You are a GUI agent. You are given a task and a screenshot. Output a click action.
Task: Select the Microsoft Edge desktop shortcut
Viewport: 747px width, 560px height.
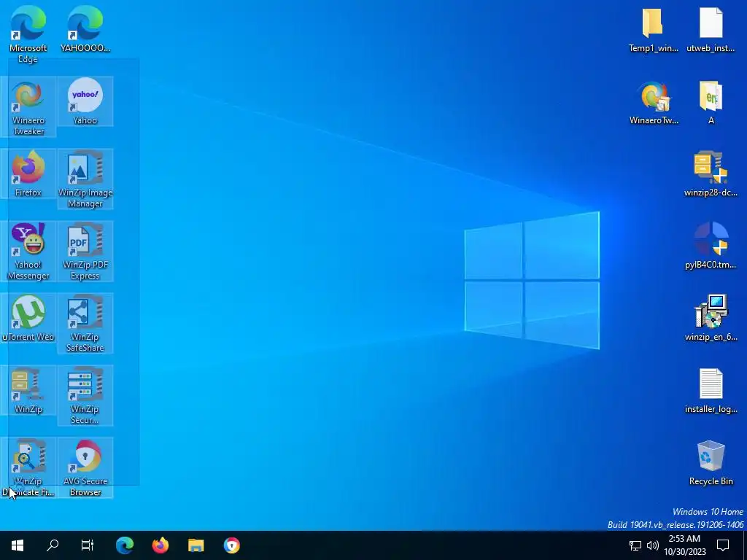pos(28,34)
